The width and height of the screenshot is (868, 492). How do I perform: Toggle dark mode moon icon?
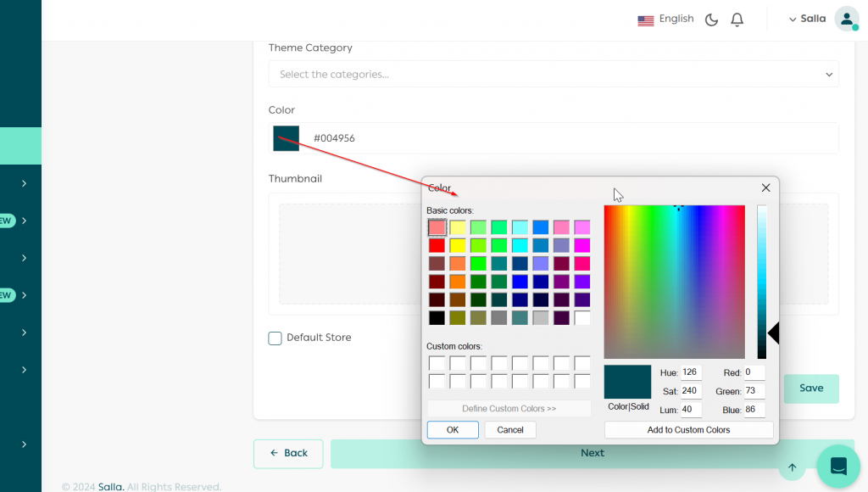(x=711, y=20)
